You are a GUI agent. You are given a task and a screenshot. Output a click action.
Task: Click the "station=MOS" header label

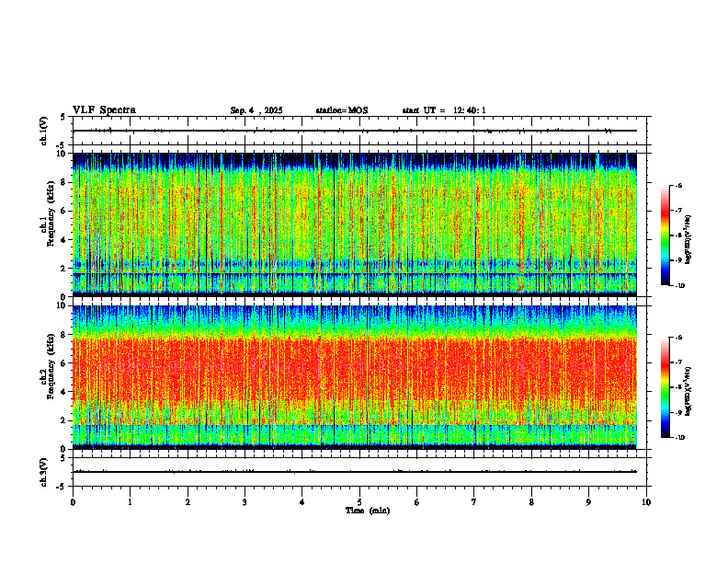342,110
